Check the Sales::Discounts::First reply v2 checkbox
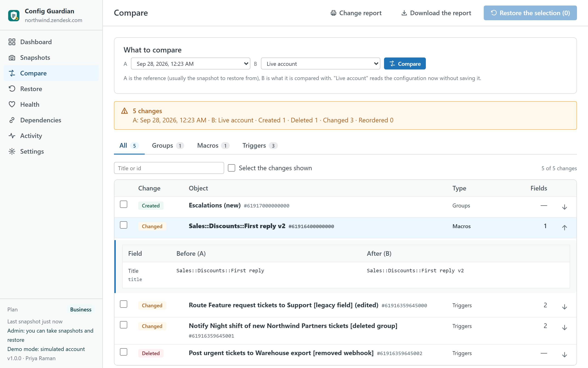Viewport: 588px width, 368px height. click(x=124, y=225)
